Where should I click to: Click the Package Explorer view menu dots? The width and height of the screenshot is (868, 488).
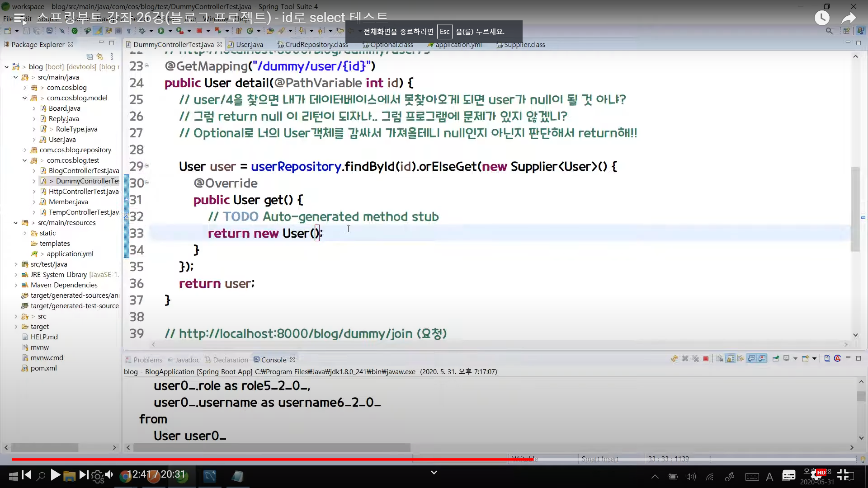pos(112,56)
